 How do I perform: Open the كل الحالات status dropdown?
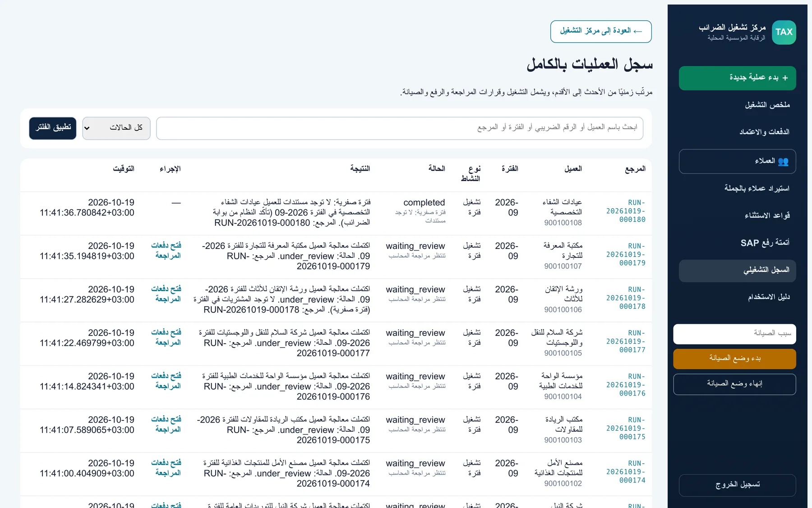(x=116, y=128)
